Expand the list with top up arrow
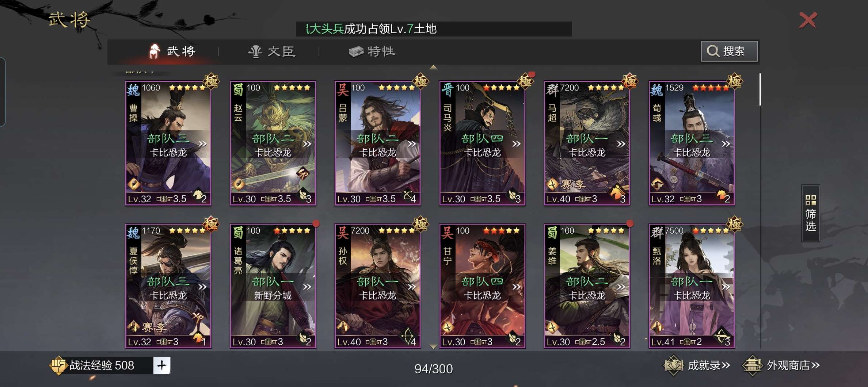The width and height of the screenshot is (868, 387). click(433, 67)
